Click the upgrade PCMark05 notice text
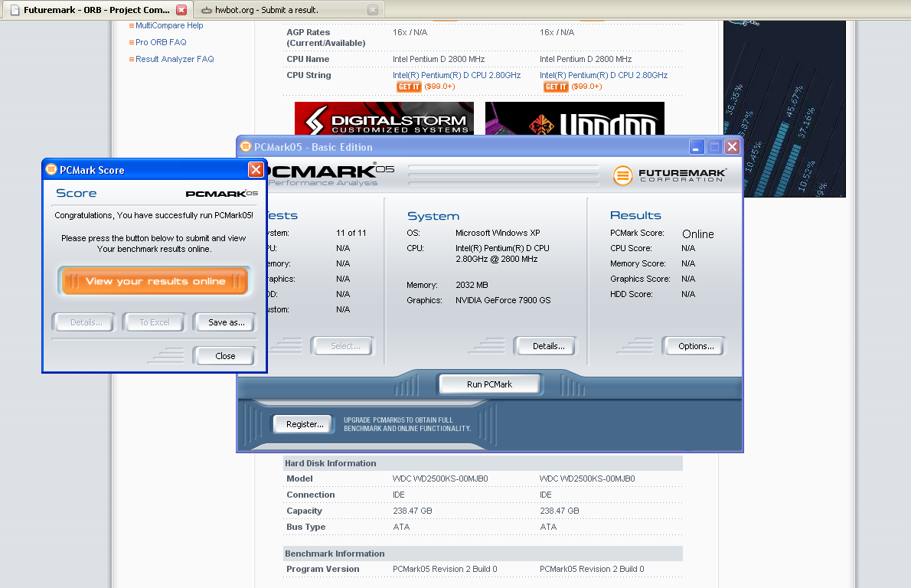The width and height of the screenshot is (911, 588). [x=407, y=424]
